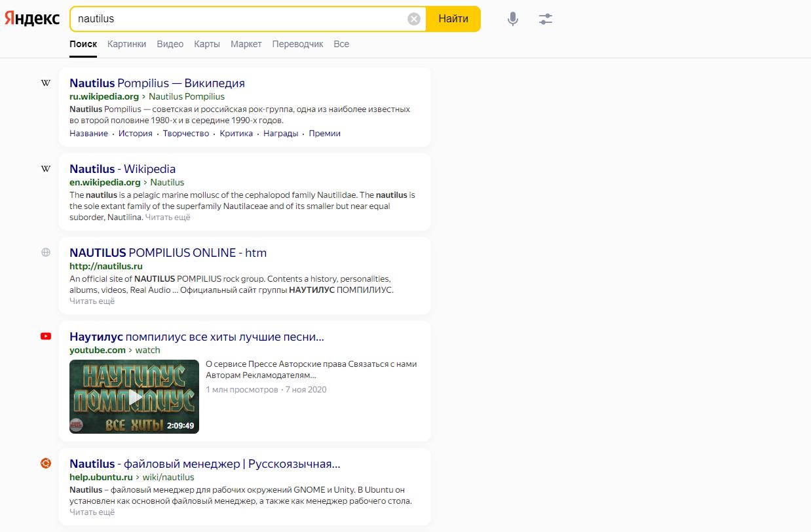The image size is (811, 532).
Task: Open the Премии sitelink
Action: [325, 133]
